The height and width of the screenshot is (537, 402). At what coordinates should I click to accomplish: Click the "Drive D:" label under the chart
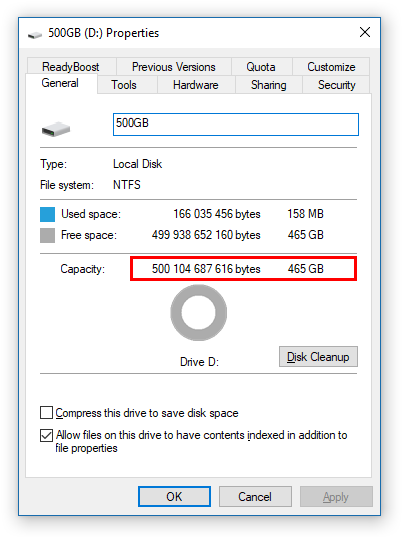point(199,362)
